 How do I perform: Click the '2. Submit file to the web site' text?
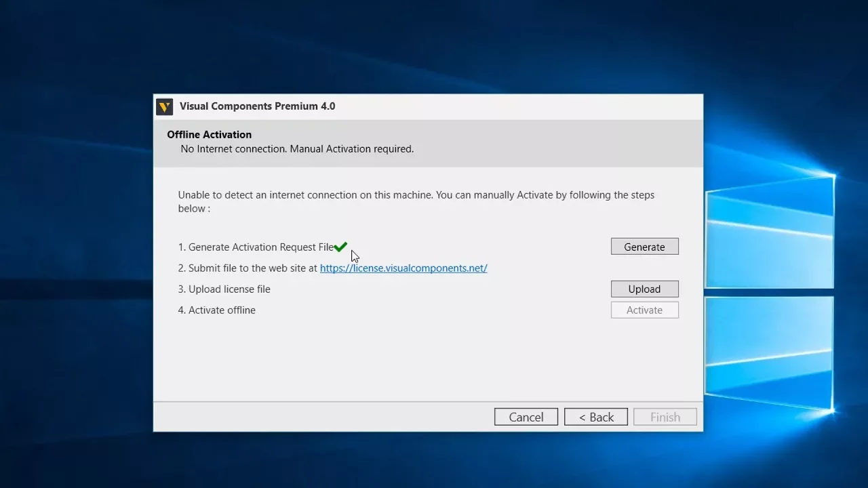tap(248, 268)
